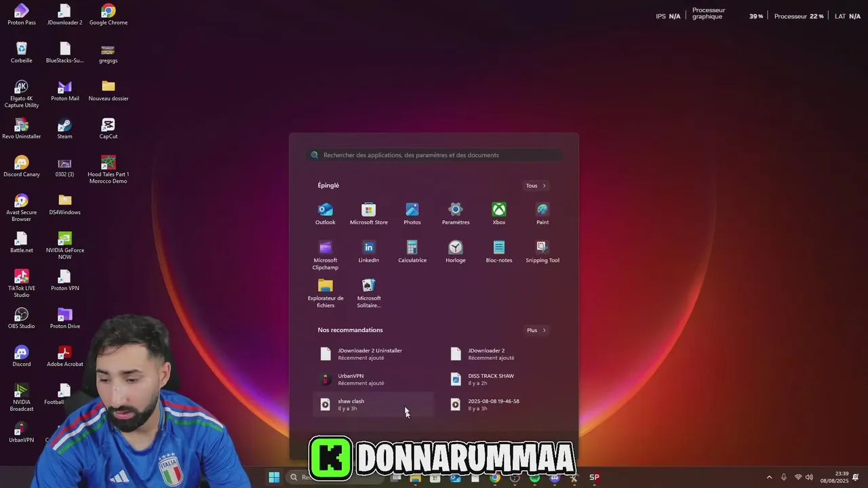Viewport: 868px width, 488px height.
Task: Launch Horloge clock app
Action: (x=456, y=252)
